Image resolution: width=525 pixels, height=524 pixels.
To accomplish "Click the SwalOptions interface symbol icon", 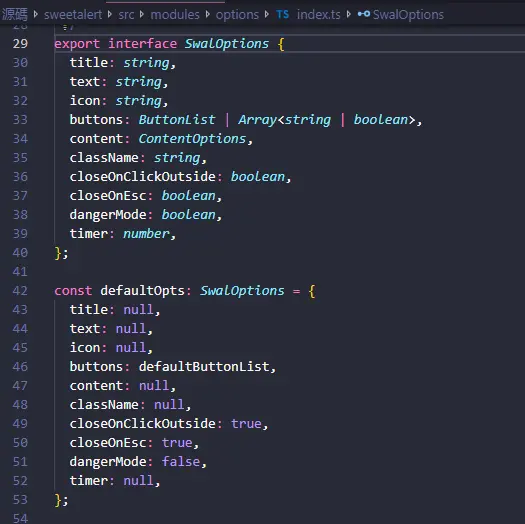I will click(x=364, y=14).
